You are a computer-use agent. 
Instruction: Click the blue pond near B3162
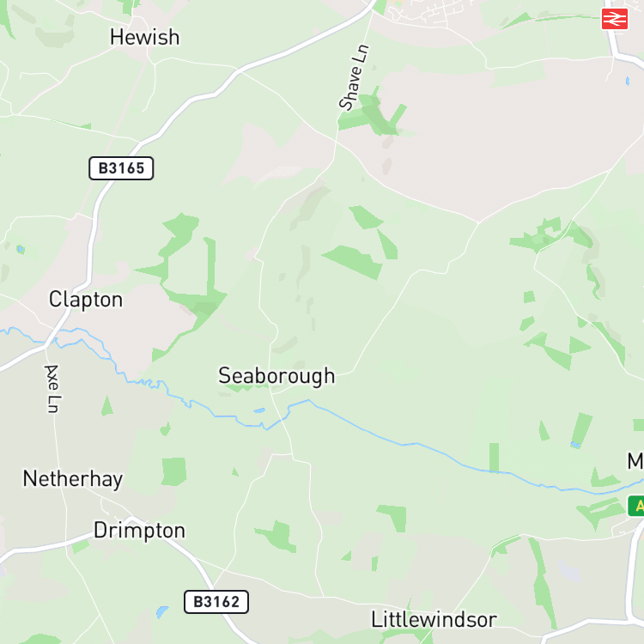click(x=161, y=611)
